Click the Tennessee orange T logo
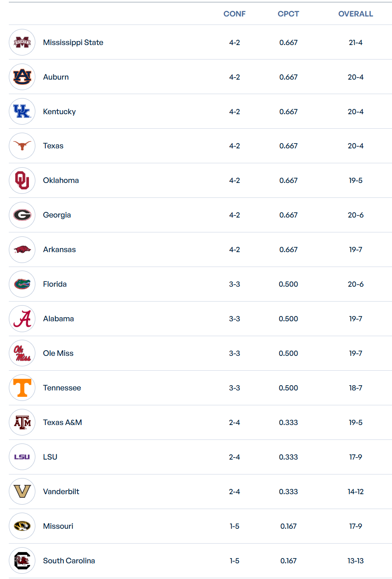 22,388
